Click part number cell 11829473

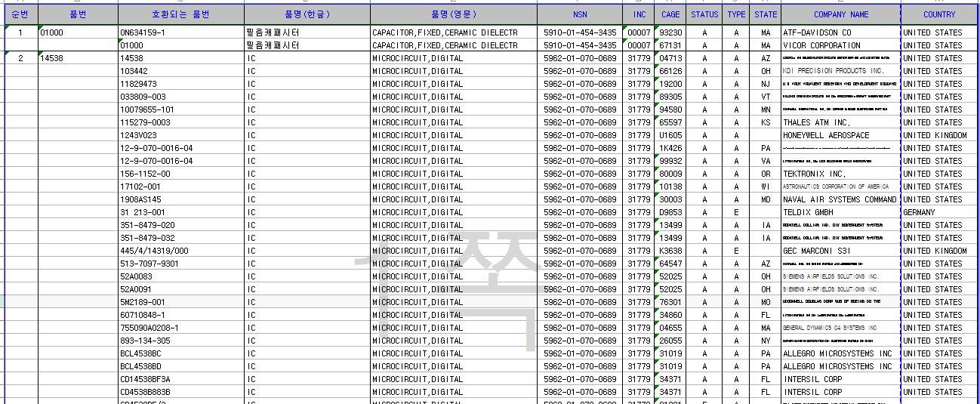(x=181, y=84)
